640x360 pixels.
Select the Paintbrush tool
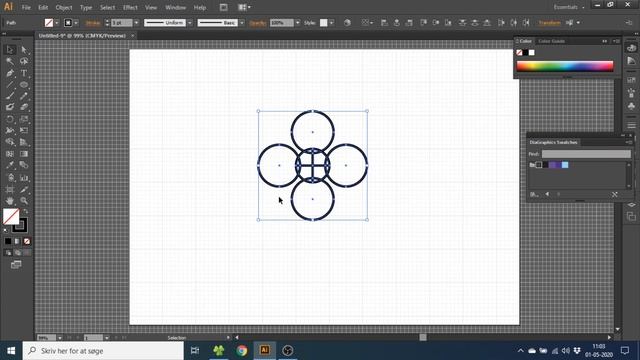pyautogui.click(x=10, y=96)
